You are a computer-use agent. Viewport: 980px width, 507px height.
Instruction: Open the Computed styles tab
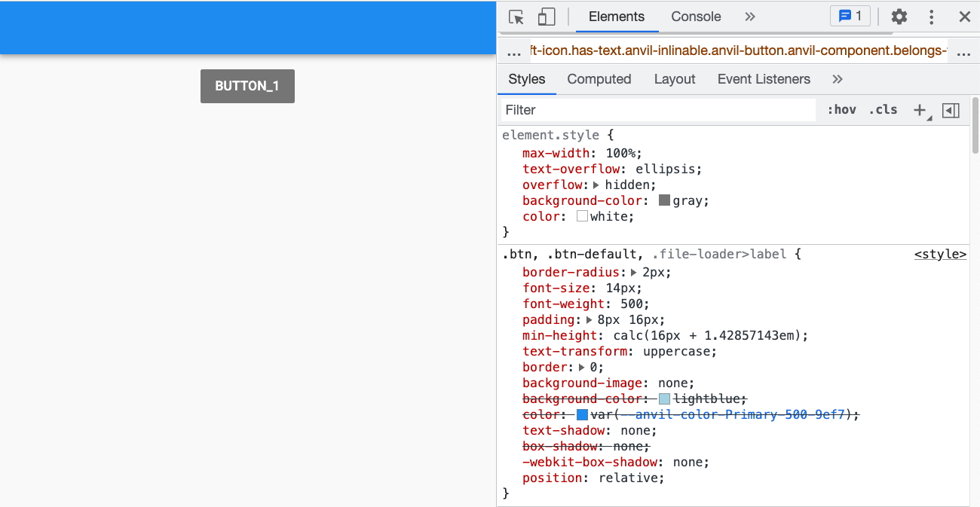tap(599, 79)
